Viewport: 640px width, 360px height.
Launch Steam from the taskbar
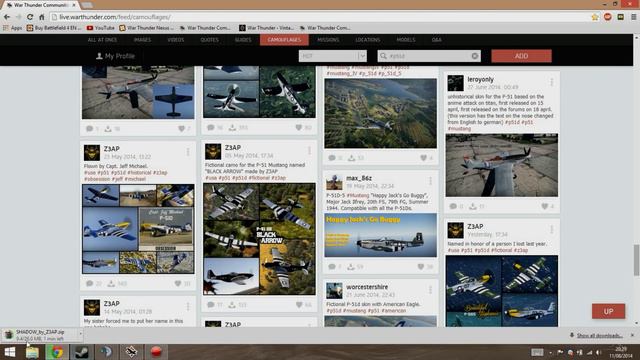click(82, 351)
